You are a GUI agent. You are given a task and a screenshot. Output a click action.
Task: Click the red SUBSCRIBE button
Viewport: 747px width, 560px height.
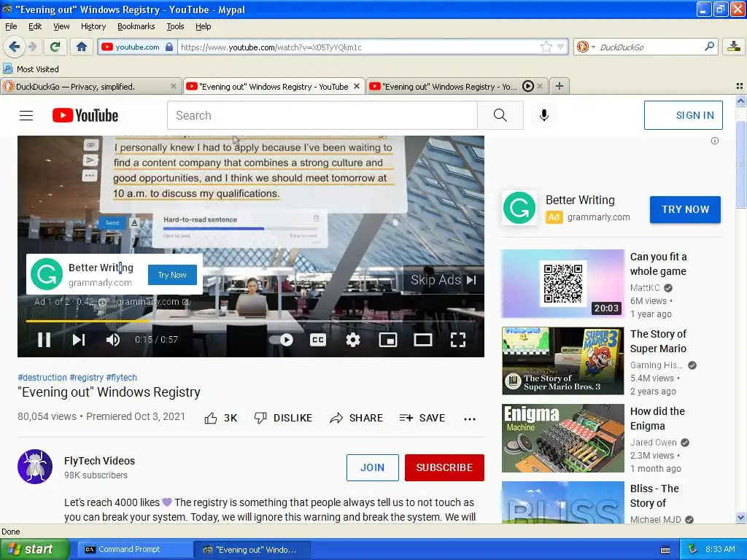[444, 467]
